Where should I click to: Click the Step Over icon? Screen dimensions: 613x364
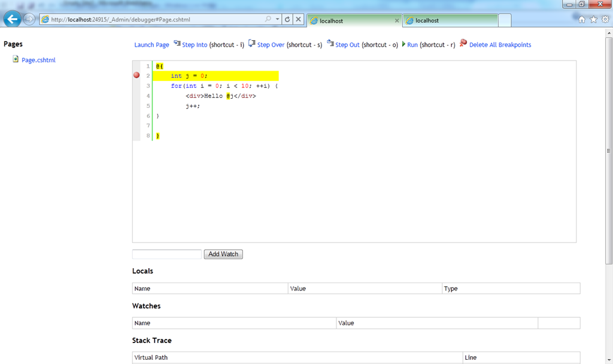click(252, 43)
